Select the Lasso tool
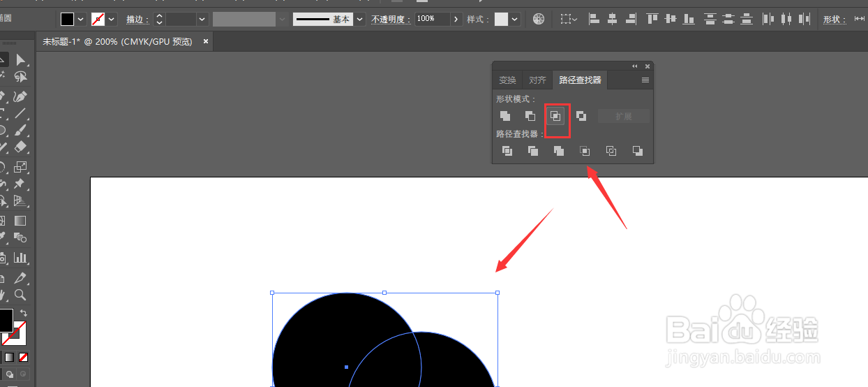The width and height of the screenshot is (868, 387). coord(20,78)
